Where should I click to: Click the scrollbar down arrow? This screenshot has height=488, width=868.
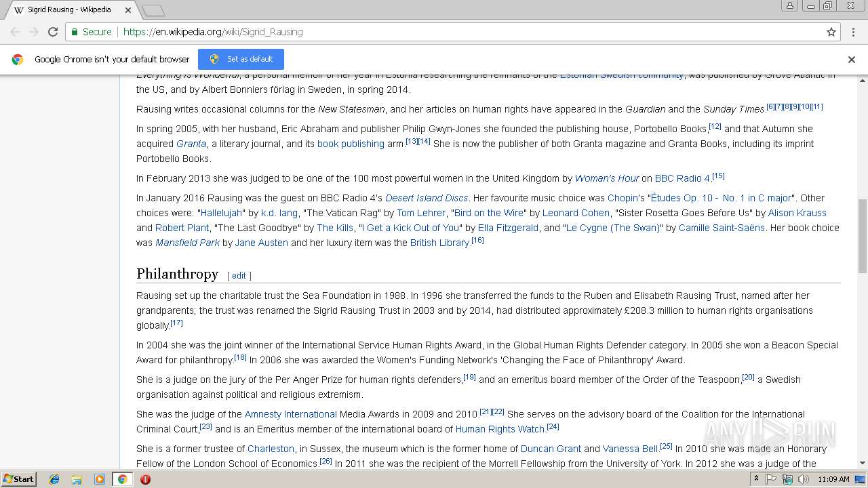[863, 464]
